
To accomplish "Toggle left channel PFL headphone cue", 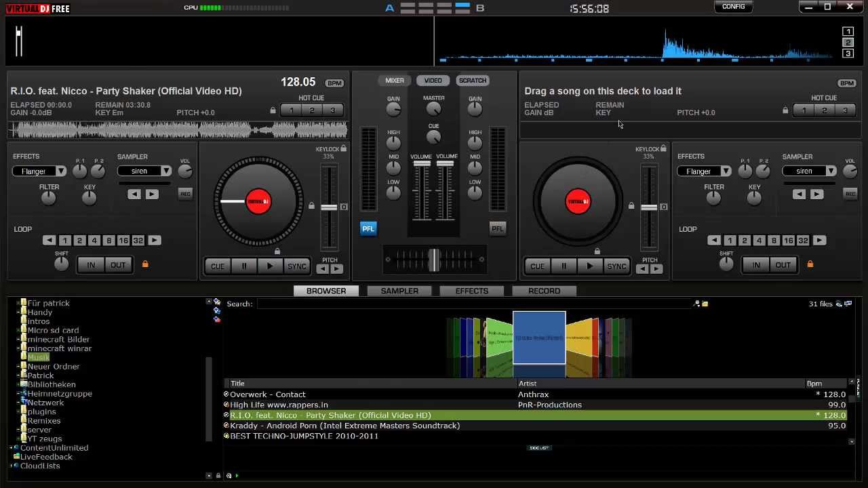I will coord(368,228).
